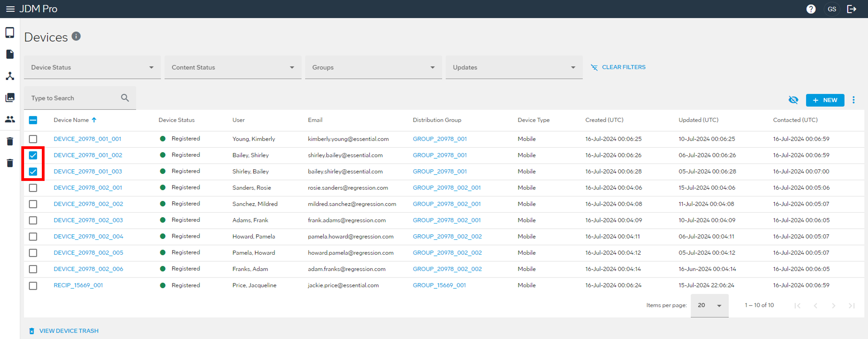Click the JDM Pro title
The width and height of the screenshot is (868, 339).
point(38,9)
